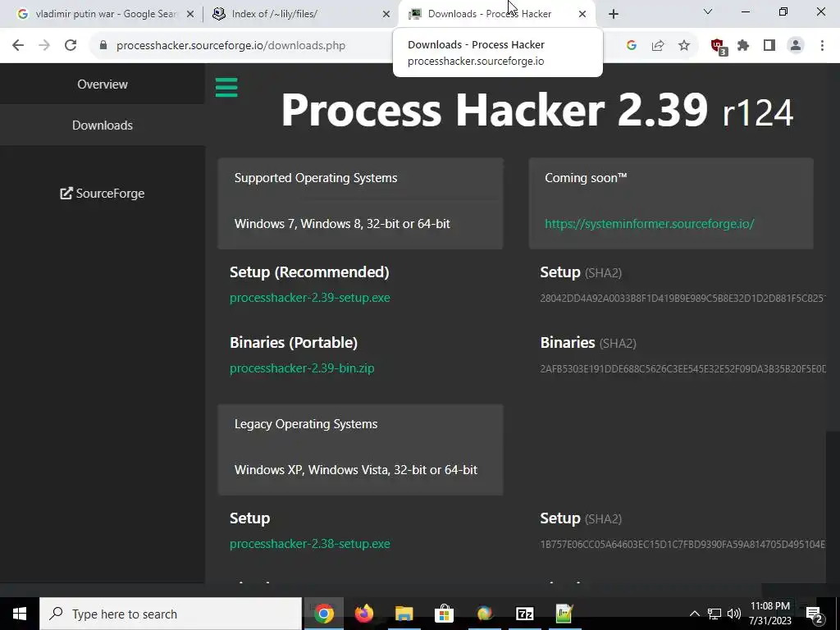
Task: Open the uBlock Origin extension icon
Action: (719, 46)
